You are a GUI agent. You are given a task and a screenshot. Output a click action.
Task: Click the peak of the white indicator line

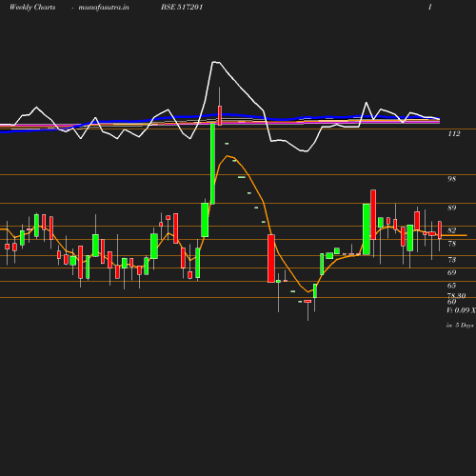215,62
